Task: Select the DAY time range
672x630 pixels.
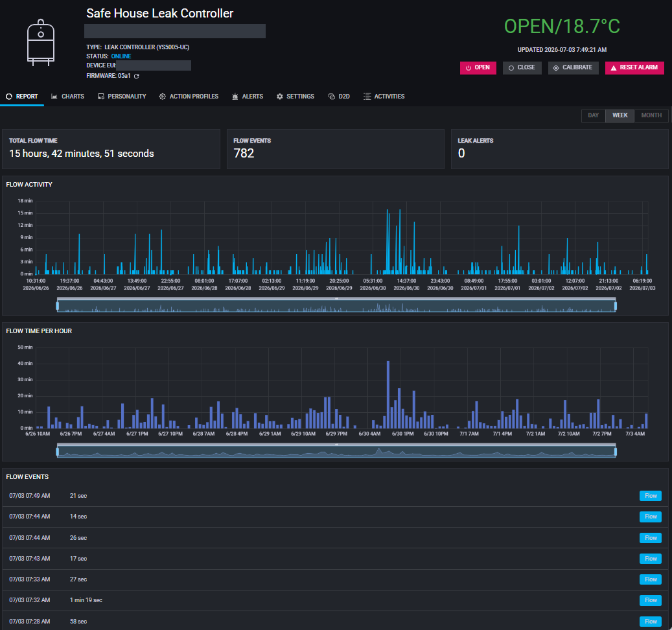Action: point(593,116)
